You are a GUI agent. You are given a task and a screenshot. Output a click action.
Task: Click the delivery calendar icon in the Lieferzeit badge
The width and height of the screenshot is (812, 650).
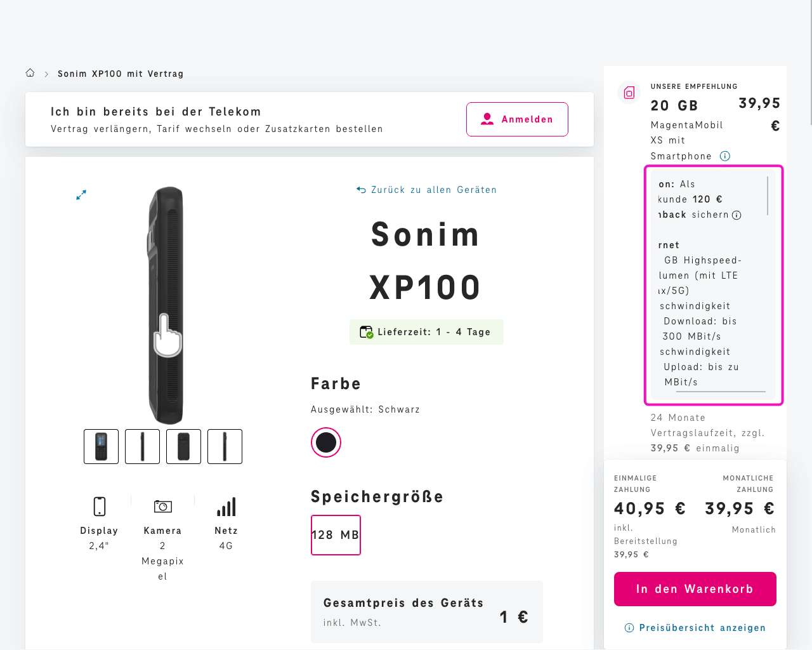click(x=365, y=331)
